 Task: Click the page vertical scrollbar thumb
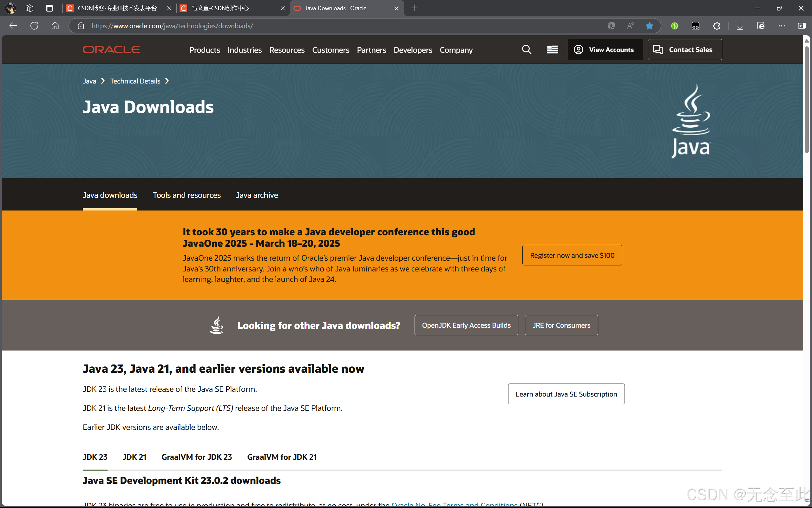pos(807,99)
